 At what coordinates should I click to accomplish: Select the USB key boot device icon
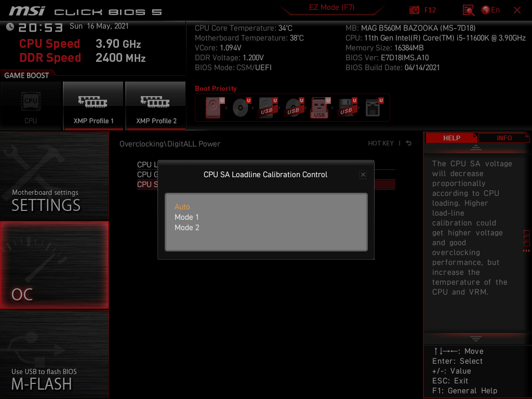pyautogui.click(x=320, y=108)
